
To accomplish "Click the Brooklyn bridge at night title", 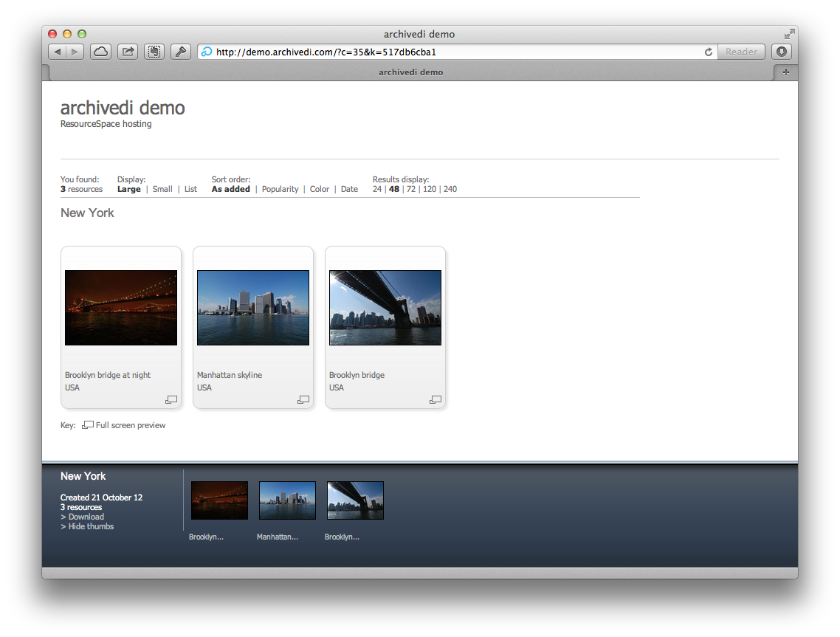I will [x=108, y=375].
